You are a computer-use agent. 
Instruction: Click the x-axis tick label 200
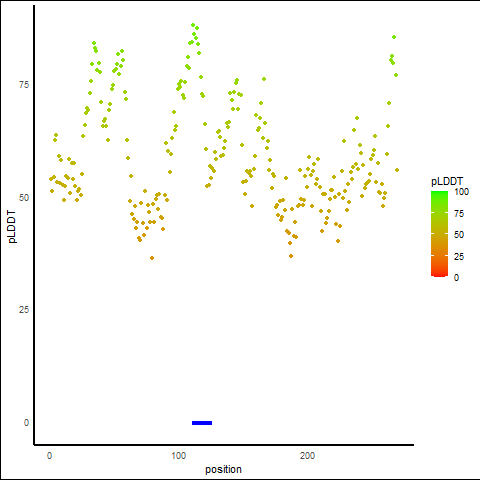pyautogui.click(x=307, y=456)
